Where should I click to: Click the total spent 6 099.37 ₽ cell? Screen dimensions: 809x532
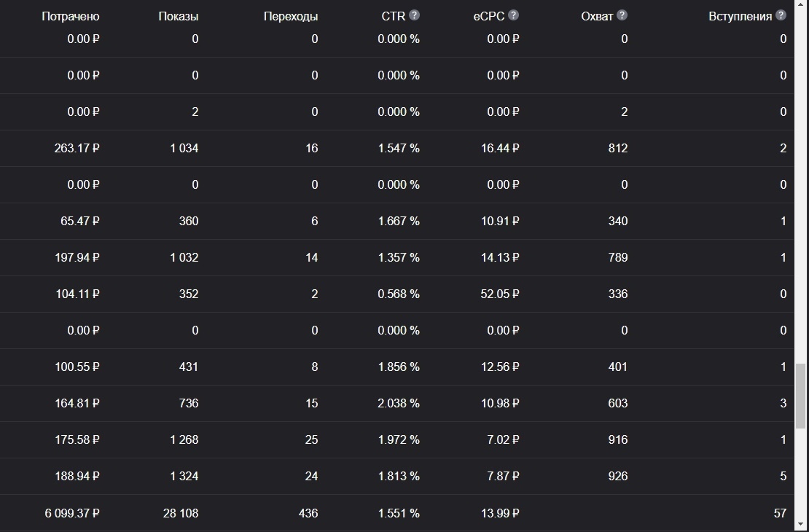click(72, 514)
